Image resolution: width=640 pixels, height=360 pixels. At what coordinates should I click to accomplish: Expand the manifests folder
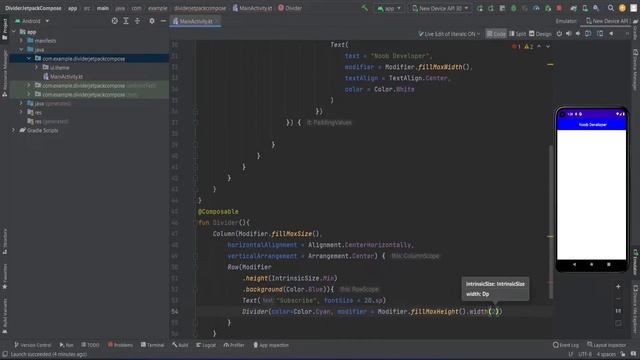pos(21,40)
